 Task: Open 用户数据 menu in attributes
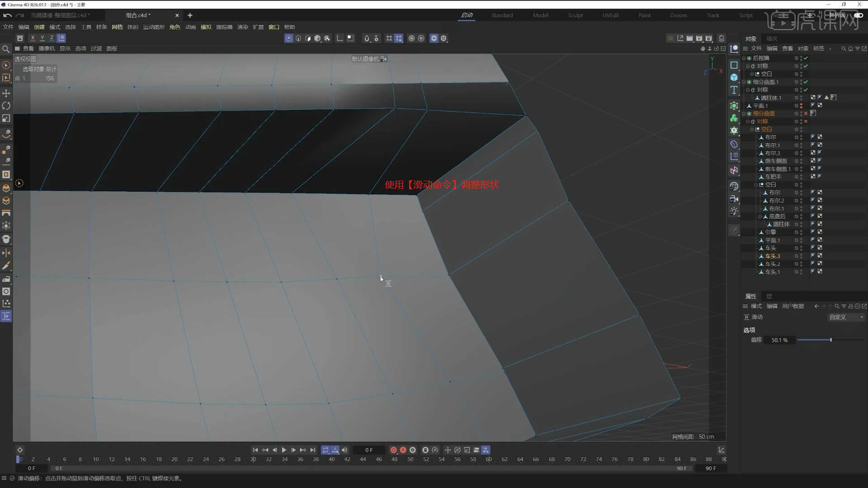pyautogui.click(x=793, y=306)
